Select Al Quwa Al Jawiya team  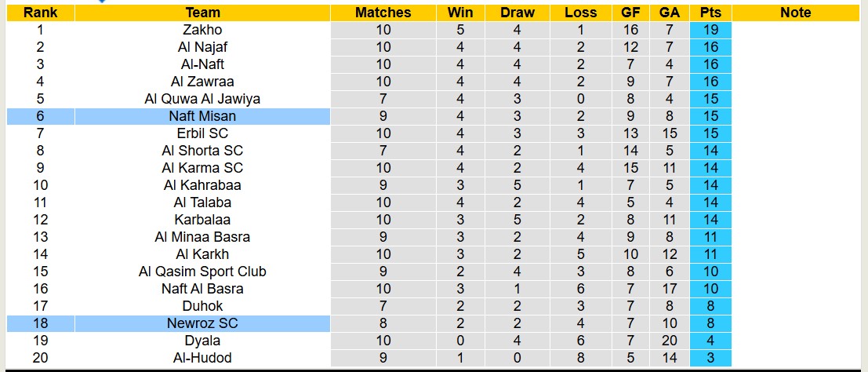coord(202,99)
